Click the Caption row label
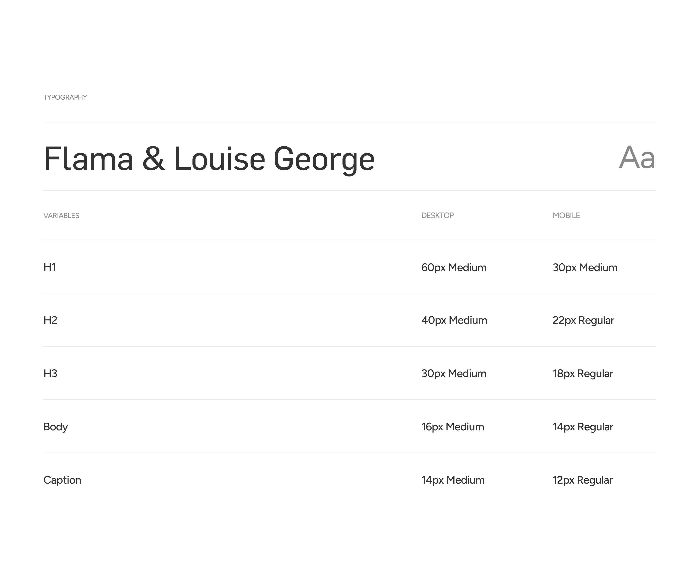Viewport: 700px width, 588px height. point(62,480)
